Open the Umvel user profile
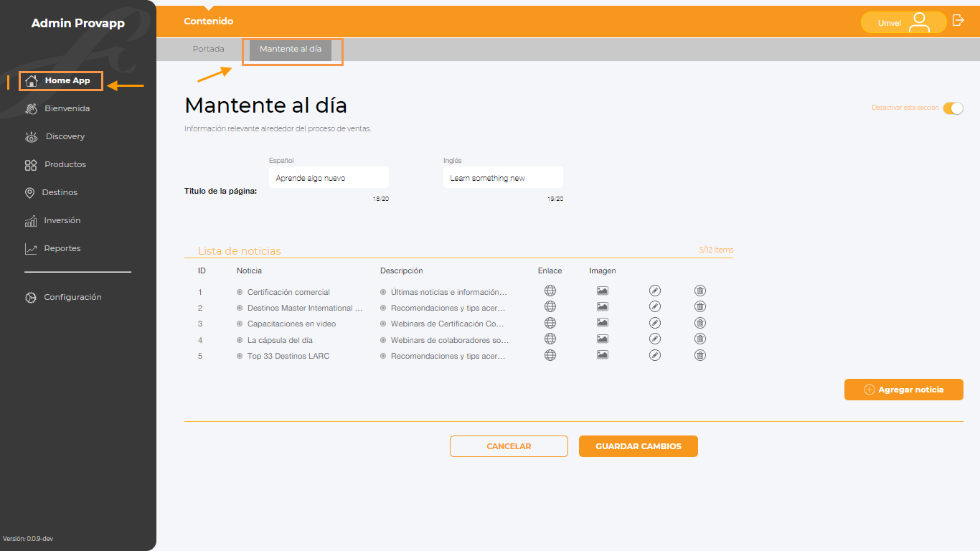Viewport: 980px width, 551px height. [903, 22]
